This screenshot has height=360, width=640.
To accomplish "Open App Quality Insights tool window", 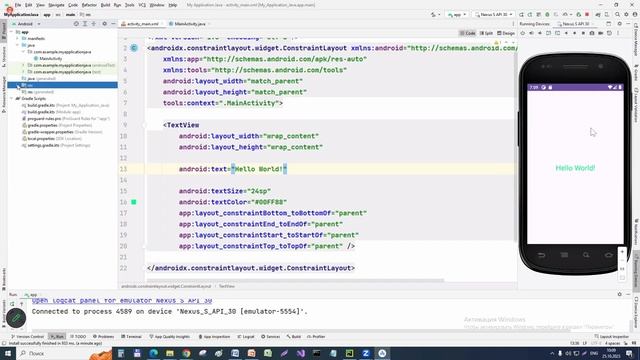I will (x=169, y=337).
